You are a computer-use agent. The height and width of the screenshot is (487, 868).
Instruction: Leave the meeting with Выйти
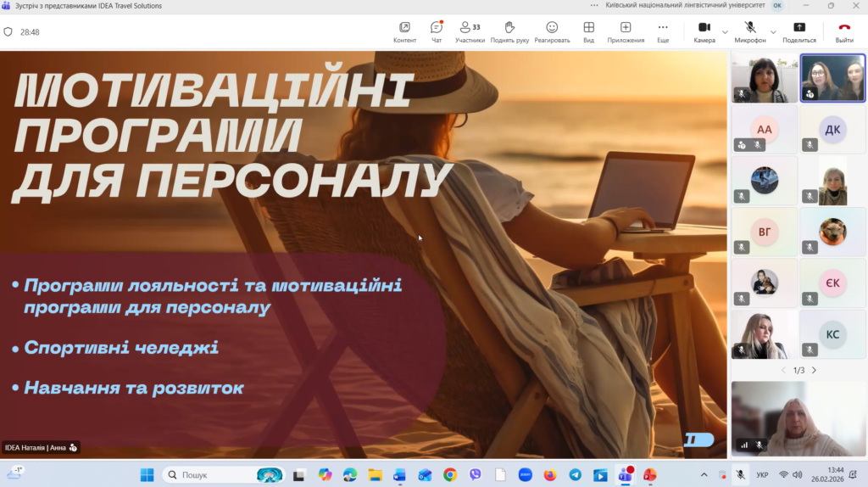[x=844, y=31]
